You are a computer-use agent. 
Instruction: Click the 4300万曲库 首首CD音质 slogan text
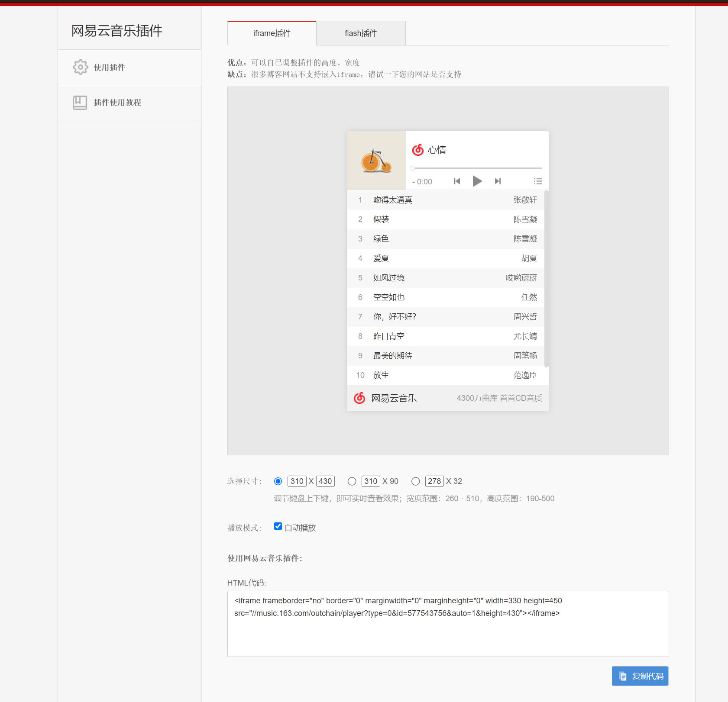[x=499, y=398]
